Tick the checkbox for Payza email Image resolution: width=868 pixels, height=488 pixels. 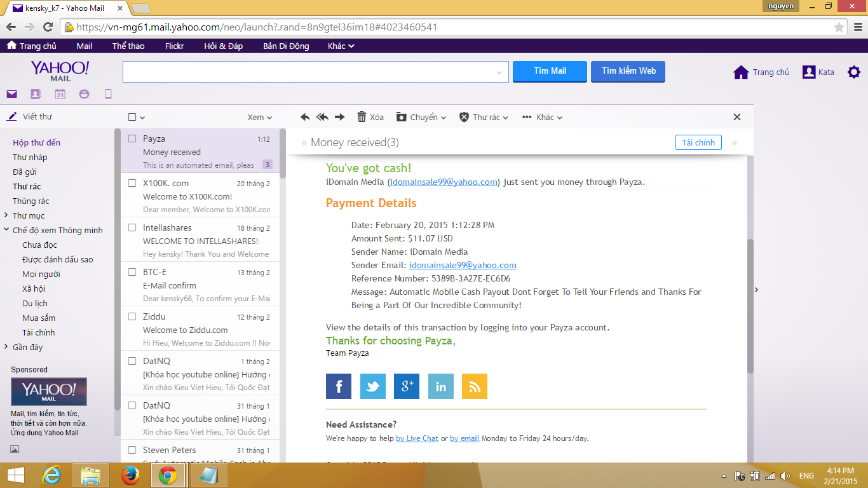coord(132,139)
